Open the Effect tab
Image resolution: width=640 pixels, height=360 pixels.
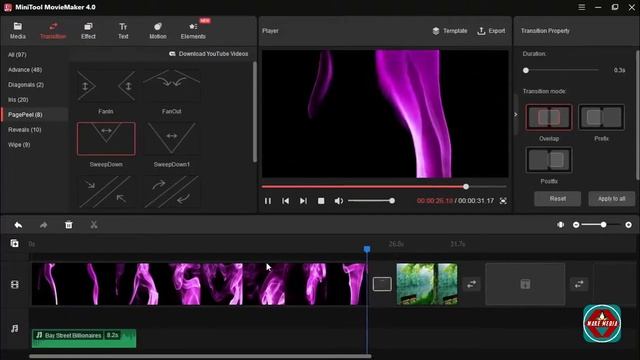point(88,31)
